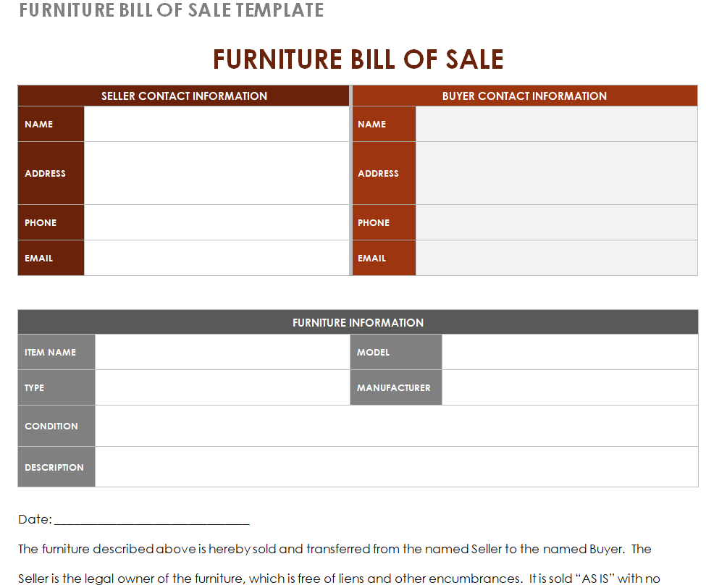Select the buyer Address field

(x=556, y=173)
